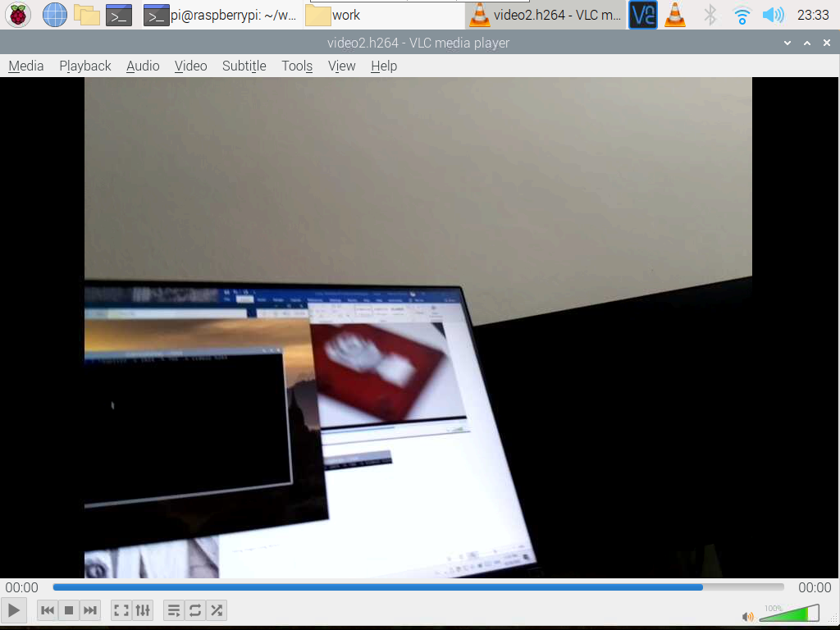This screenshot has height=630, width=840.
Task: Enable random shuffle playback
Action: (217, 610)
